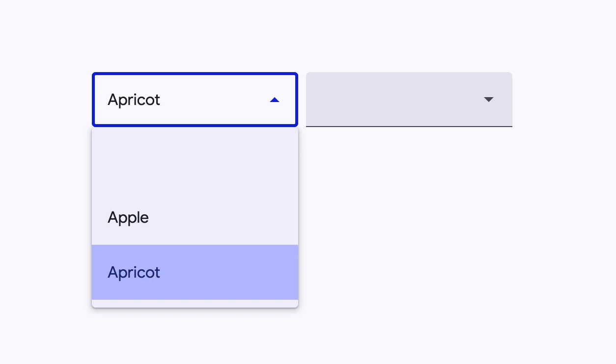Click inside the grey select field
616x364 pixels.
(409, 100)
